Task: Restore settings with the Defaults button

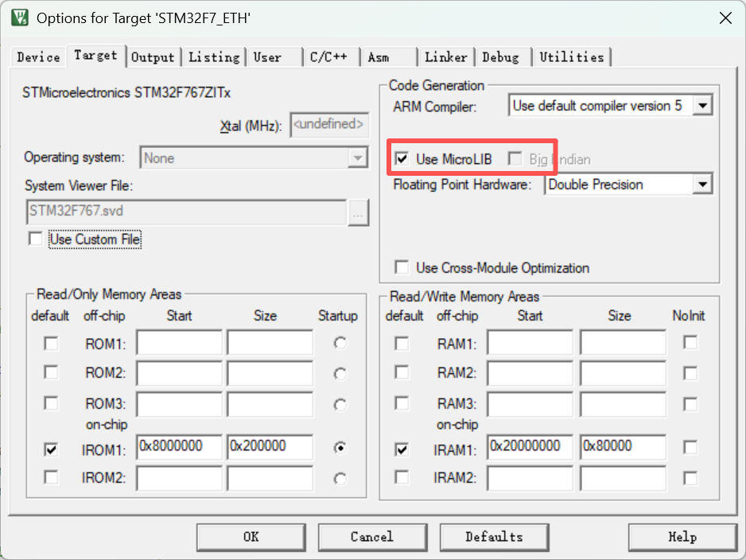Action: click(495, 537)
